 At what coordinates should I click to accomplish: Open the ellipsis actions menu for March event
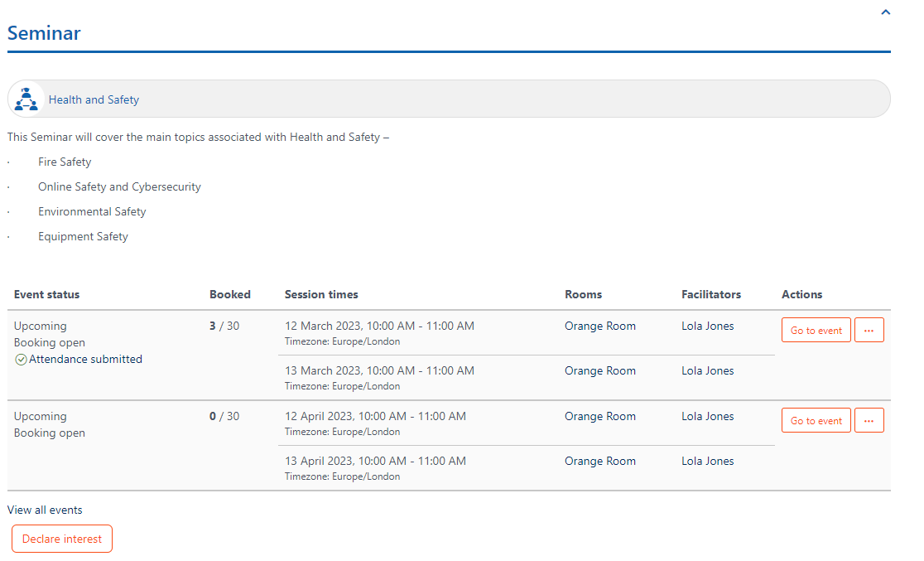coord(869,329)
